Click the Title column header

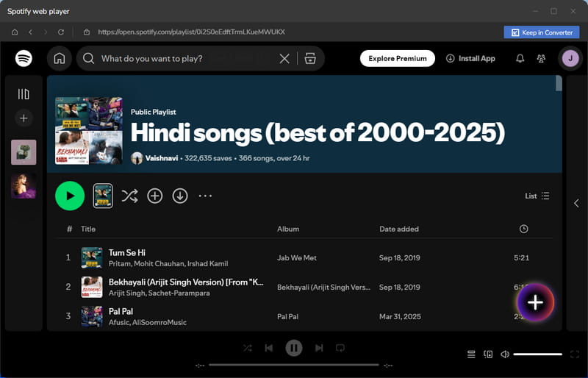pyautogui.click(x=88, y=229)
